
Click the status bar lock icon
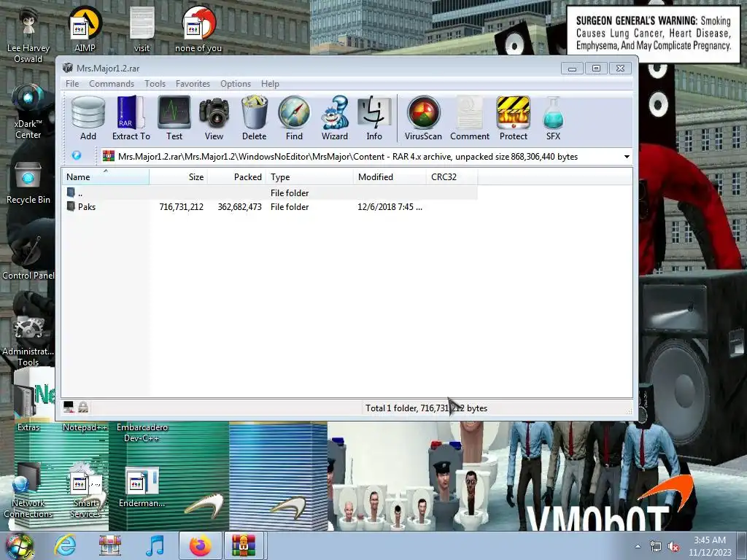point(83,407)
